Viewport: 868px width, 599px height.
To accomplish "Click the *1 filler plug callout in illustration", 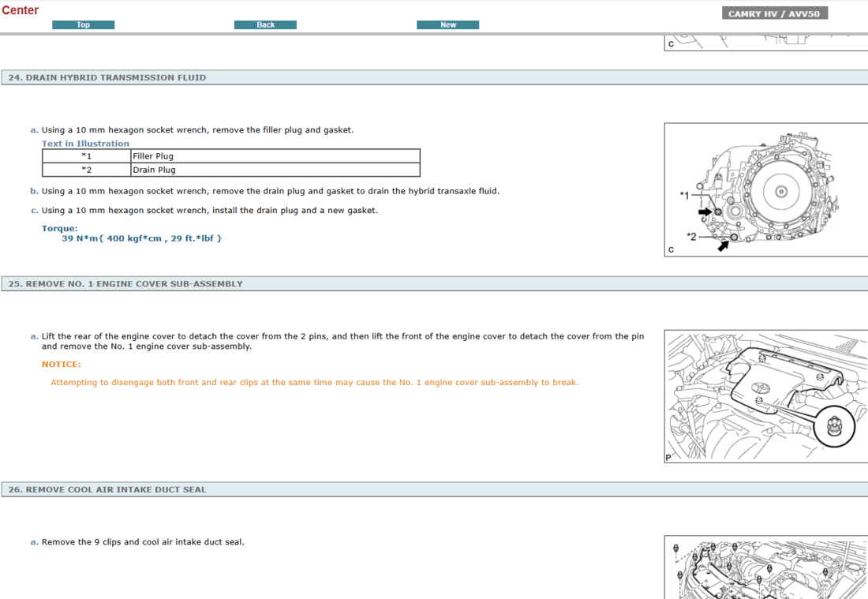I will (x=684, y=194).
